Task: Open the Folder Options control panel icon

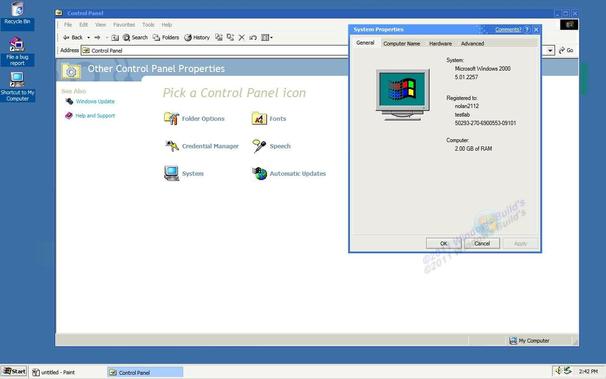Action: (x=194, y=119)
